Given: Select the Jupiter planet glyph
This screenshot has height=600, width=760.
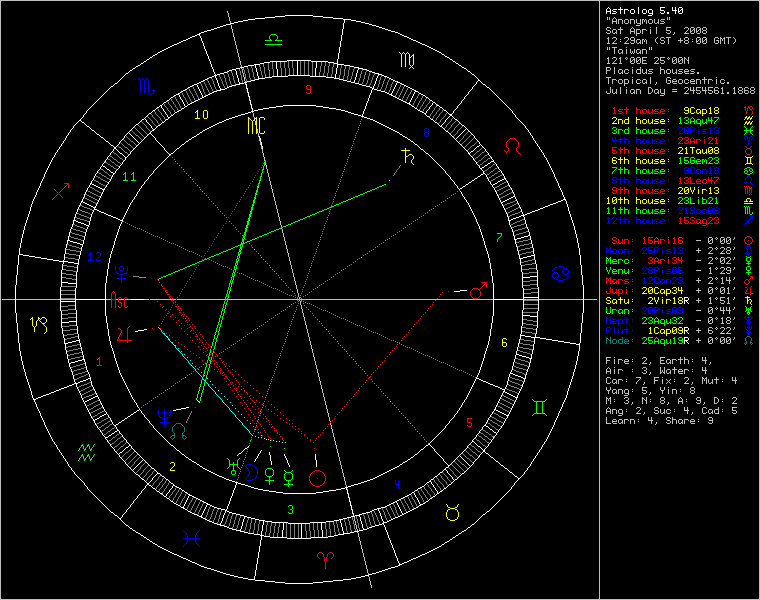Looking at the screenshot, I should click(122, 332).
